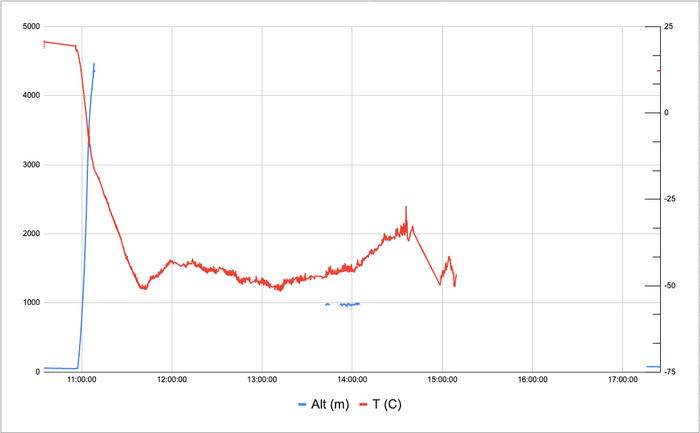
Task: Click the T (C) legend label
Action: (x=387, y=404)
